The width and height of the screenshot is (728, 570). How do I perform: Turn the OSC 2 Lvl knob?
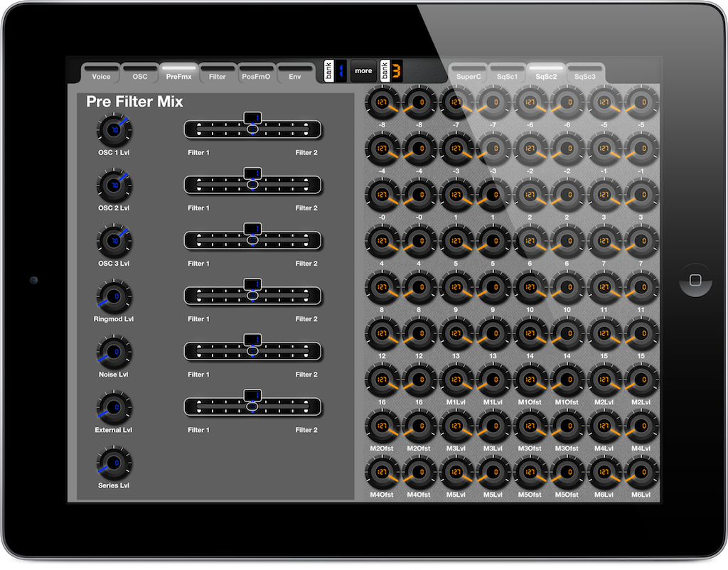tap(113, 185)
